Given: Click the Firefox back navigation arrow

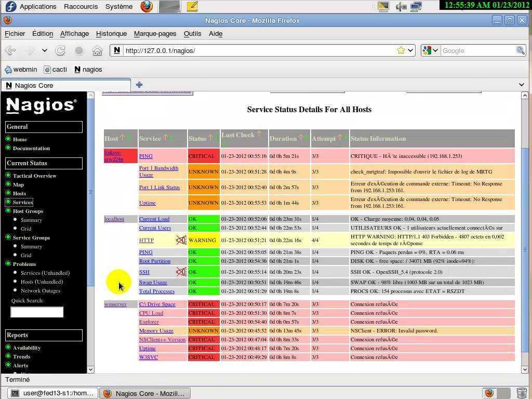Looking at the screenshot, I should point(10,50).
